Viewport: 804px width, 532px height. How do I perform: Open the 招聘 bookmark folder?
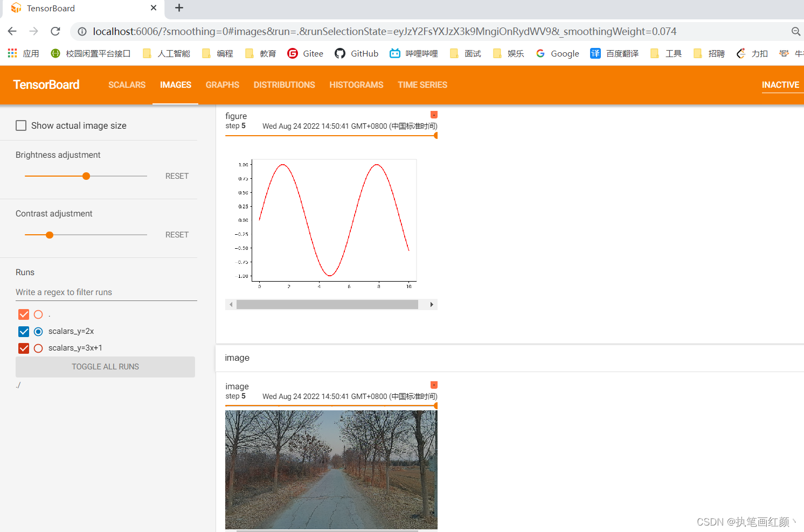[x=709, y=53]
